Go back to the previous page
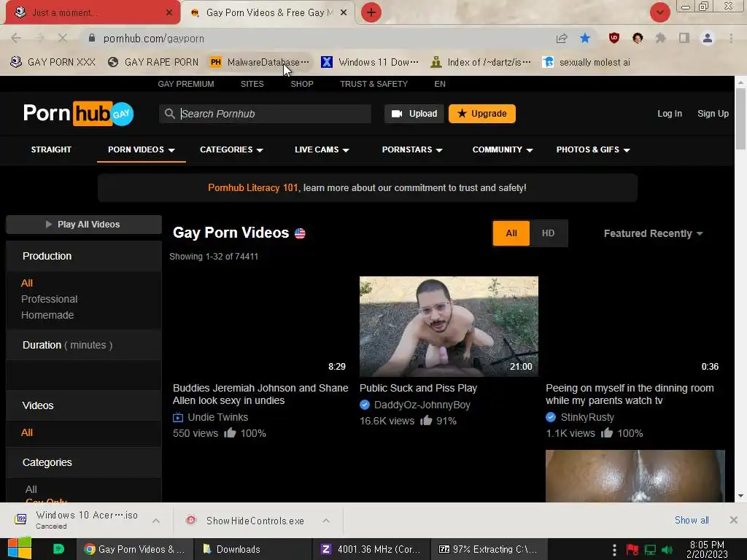 click(16, 38)
